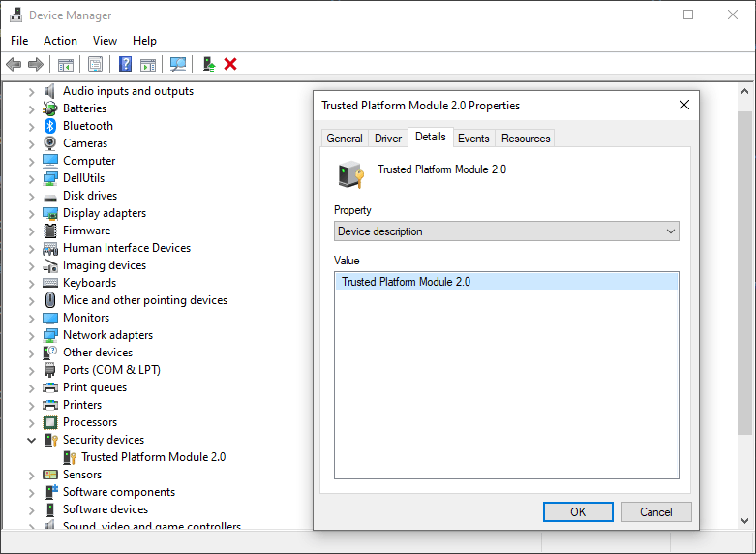Select the DellUtils tree item

[x=84, y=178]
